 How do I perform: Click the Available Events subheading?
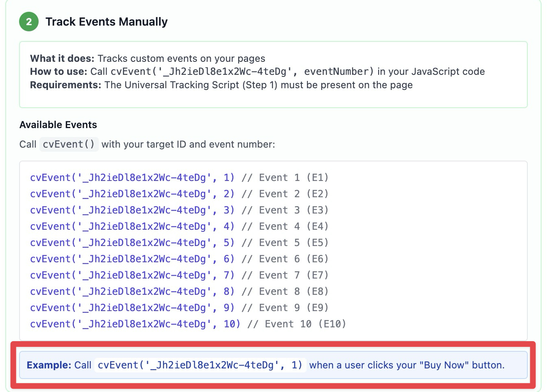point(58,125)
